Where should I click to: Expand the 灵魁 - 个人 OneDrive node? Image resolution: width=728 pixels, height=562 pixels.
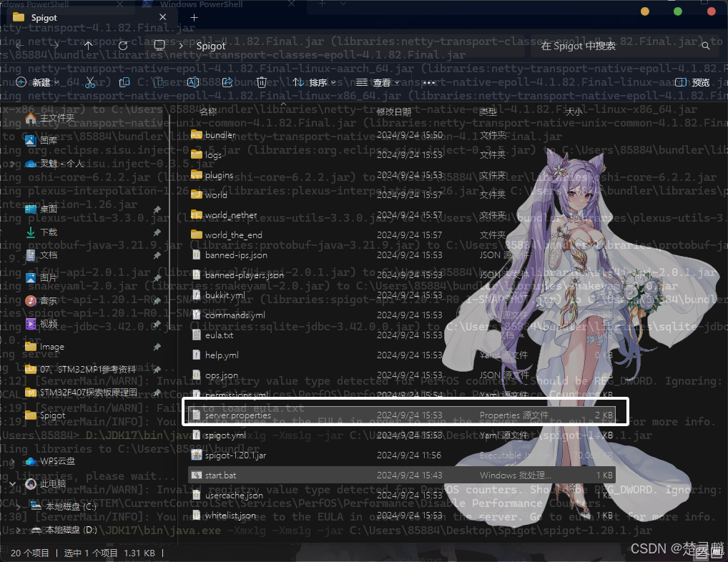point(13,163)
